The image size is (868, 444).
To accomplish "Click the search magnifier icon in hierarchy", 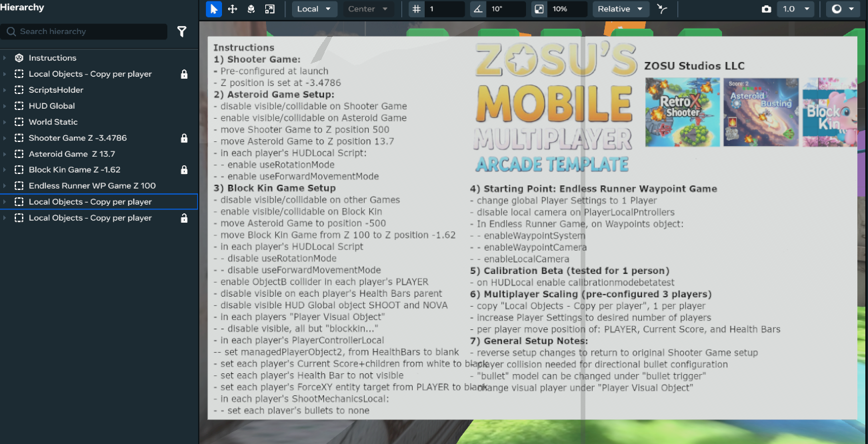I will [x=11, y=31].
